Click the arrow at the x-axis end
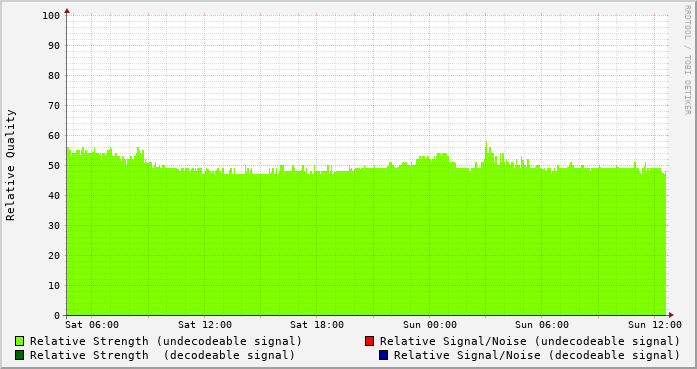 click(x=671, y=315)
